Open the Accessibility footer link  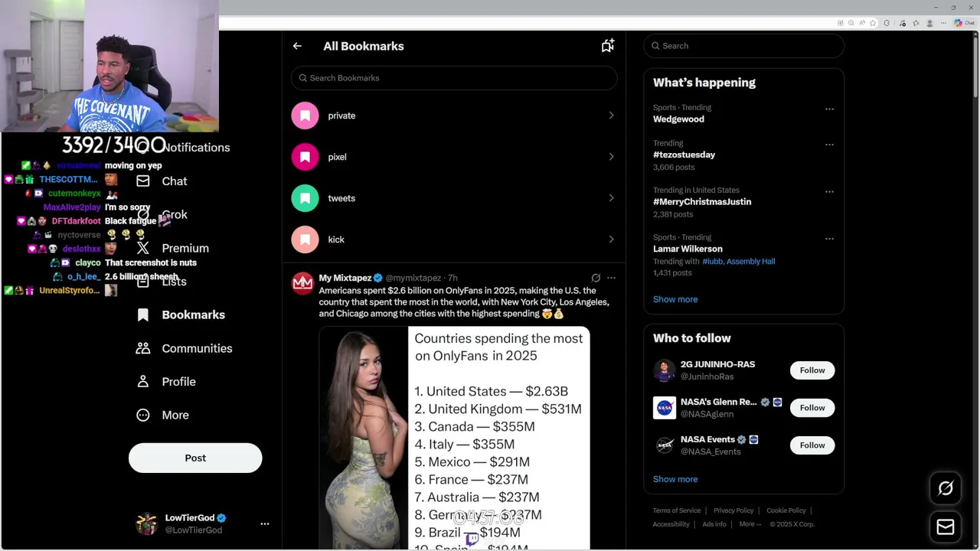point(671,524)
